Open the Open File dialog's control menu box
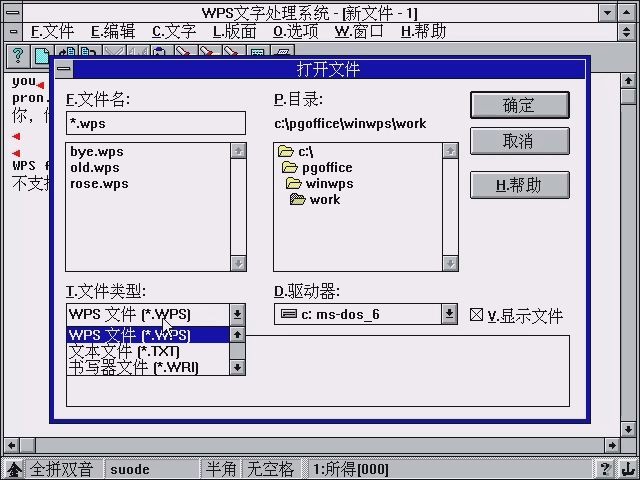Image resolution: width=640 pixels, height=480 pixels. click(64, 69)
